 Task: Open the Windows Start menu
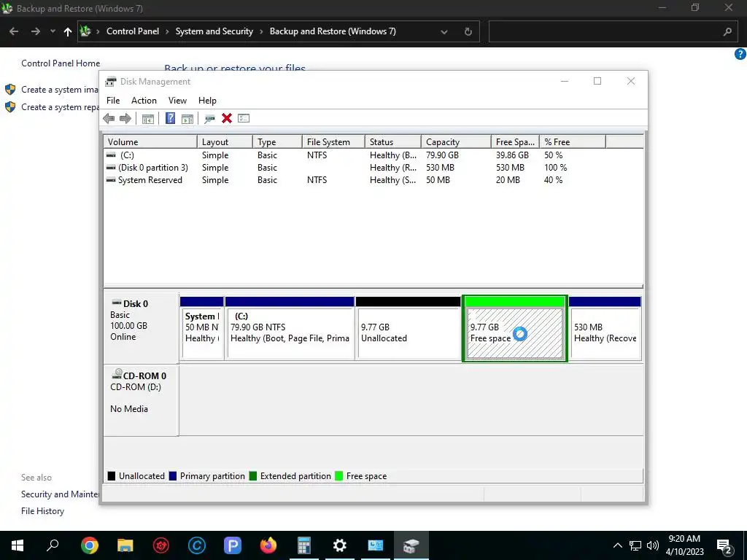click(x=18, y=545)
